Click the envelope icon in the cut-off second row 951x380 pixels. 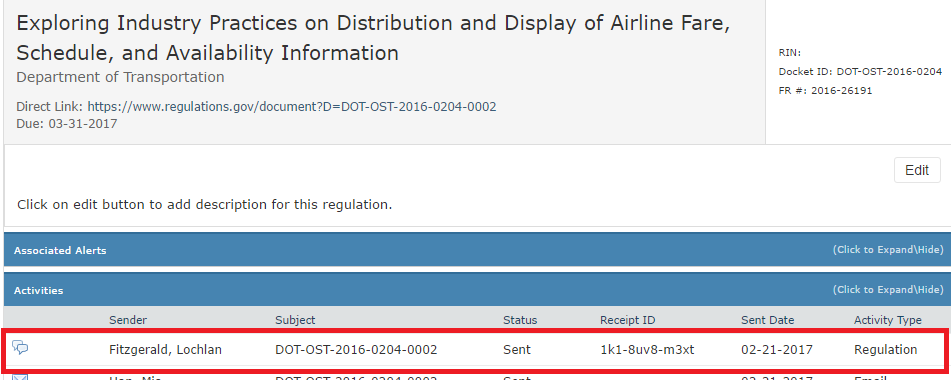point(21,378)
